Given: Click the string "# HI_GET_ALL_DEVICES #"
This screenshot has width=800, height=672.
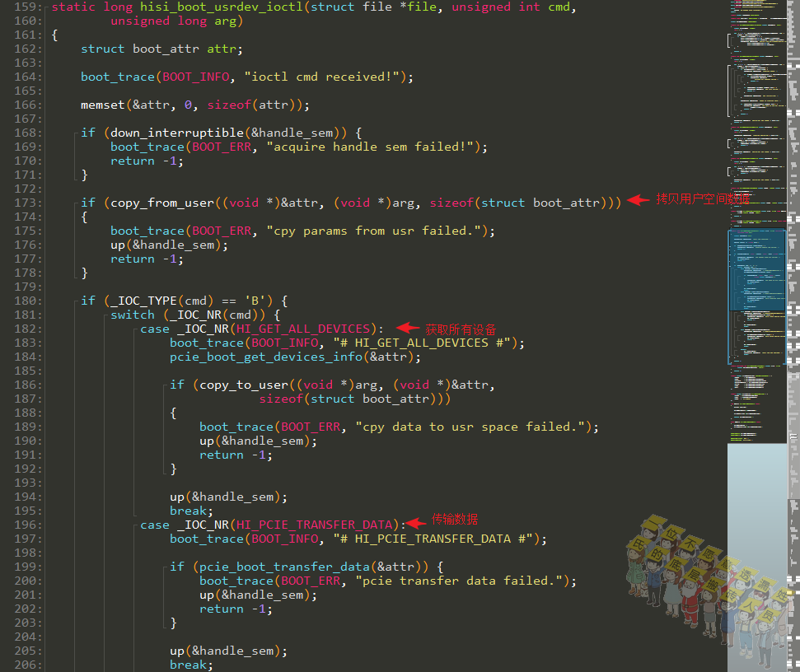Looking at the screenshot, I should pyautogui.click(x=422, y=343).
